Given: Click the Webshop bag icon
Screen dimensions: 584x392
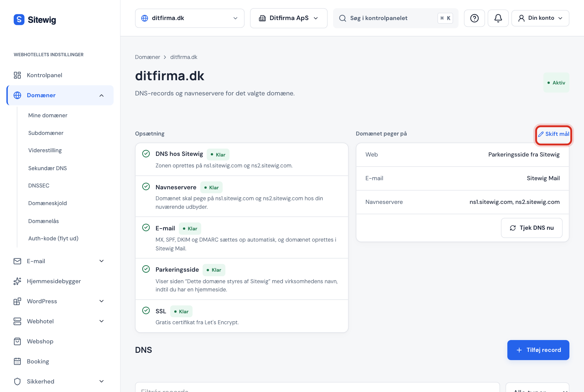Looking at the screenshot, I should 17,341.
